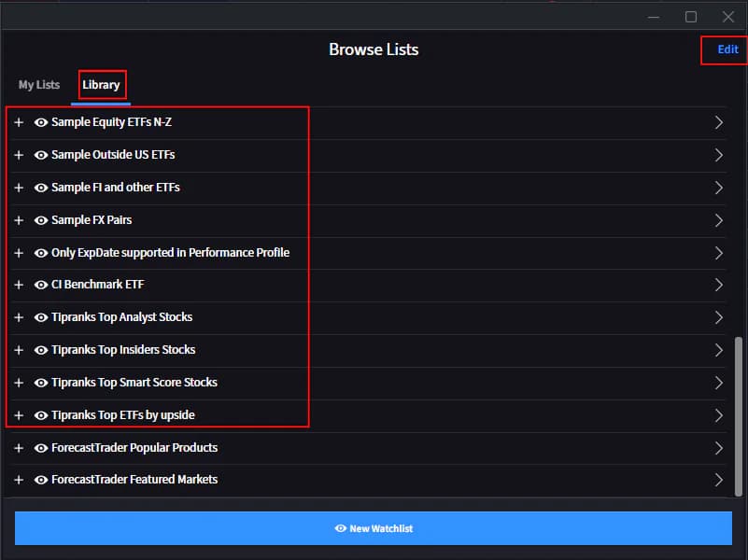Expand Tipranks Top Smart Score Stocks chevron
The height and width of the screenshot is (560, 748).
(x=719, y=383)
